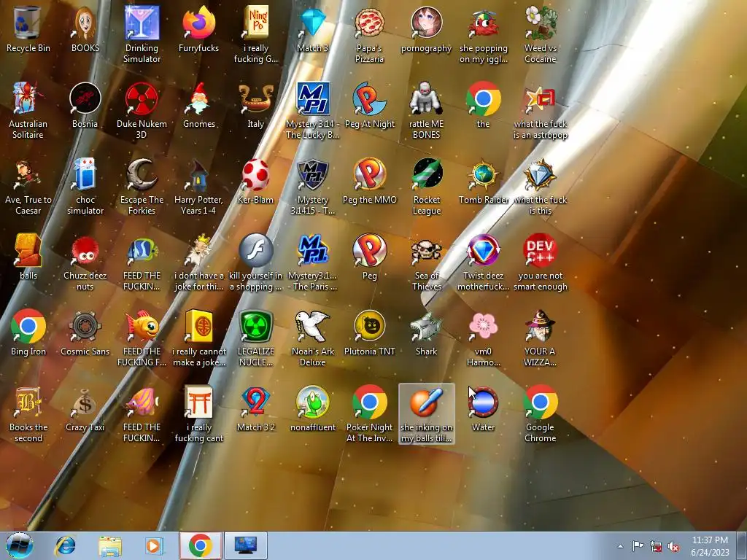This screenshot has width=747, height=560.
Task: Select the Crazy Taxi money bag icon
Action: pos(85,402)
